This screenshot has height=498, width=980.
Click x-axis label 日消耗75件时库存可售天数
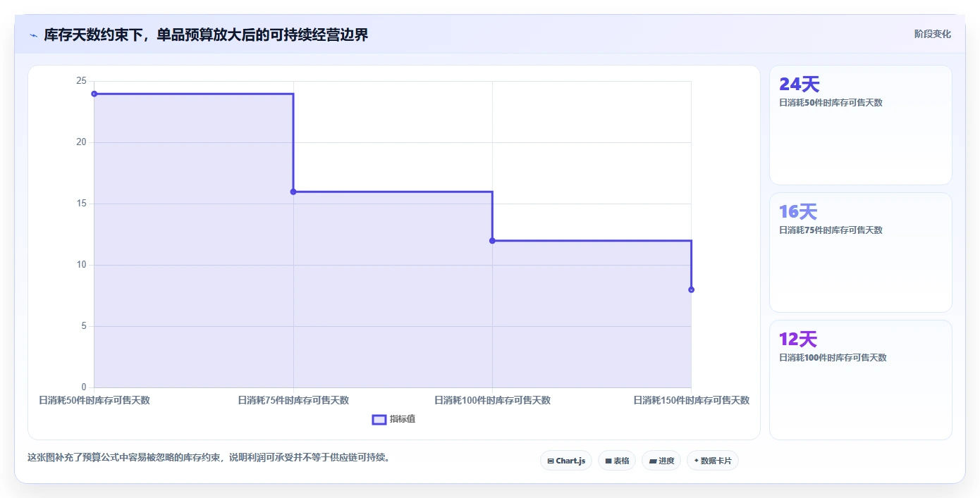(x=293, y=400)
